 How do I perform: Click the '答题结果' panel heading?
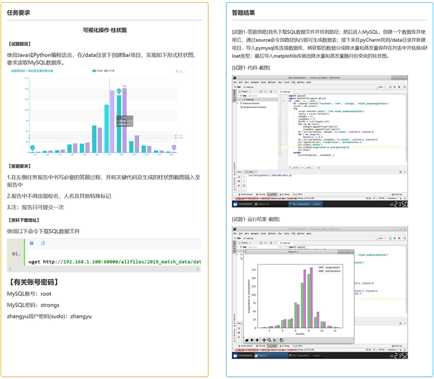click(x=243, y=13)
